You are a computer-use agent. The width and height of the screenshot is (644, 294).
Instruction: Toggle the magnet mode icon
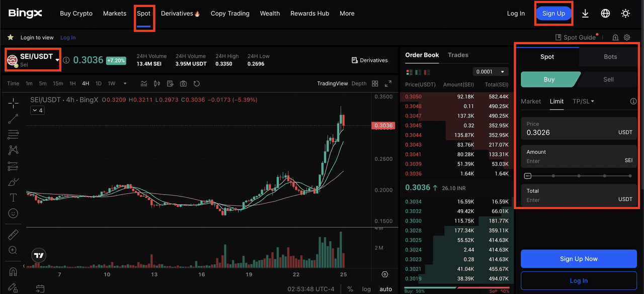[x=13, y=271]
